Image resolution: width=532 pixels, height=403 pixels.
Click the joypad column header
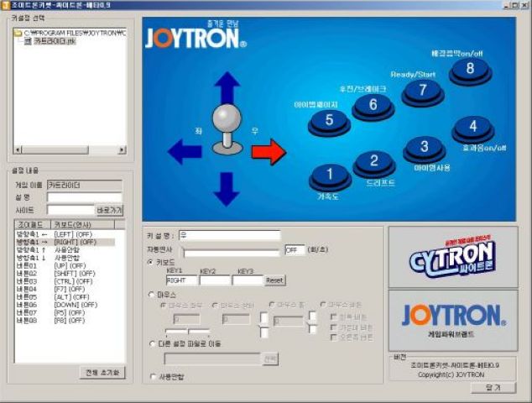pyautogui.click(x=33, y=225)
